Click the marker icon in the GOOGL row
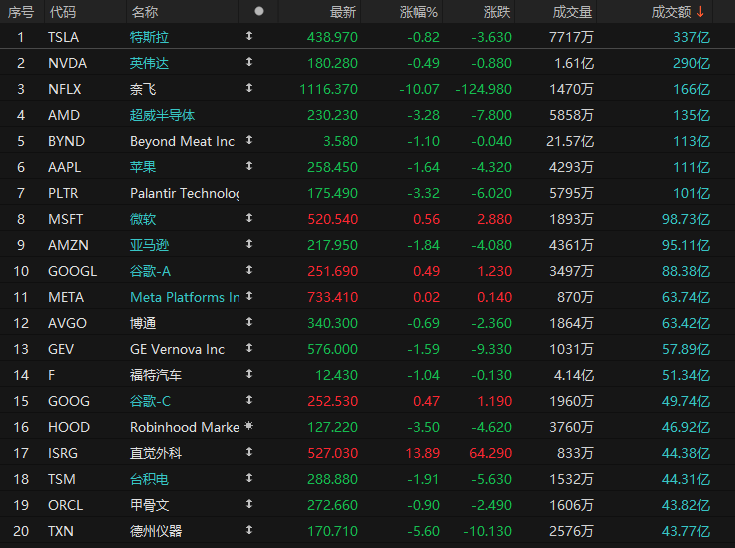735x548 pixels. coord(249,270)
